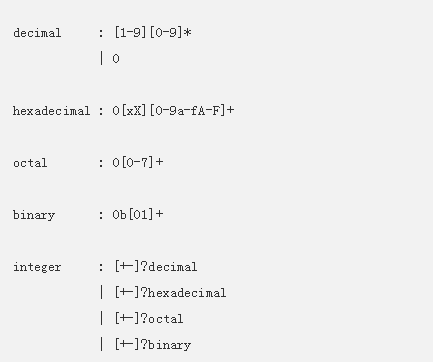Click the text [+-]?binary
433x362 pixels.
point(153,345)
